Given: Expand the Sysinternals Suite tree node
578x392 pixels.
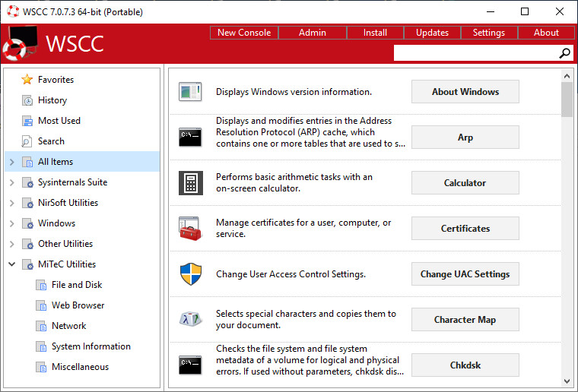Looking at the screenshot, I should pyautogui.click(x=12, y=182).
